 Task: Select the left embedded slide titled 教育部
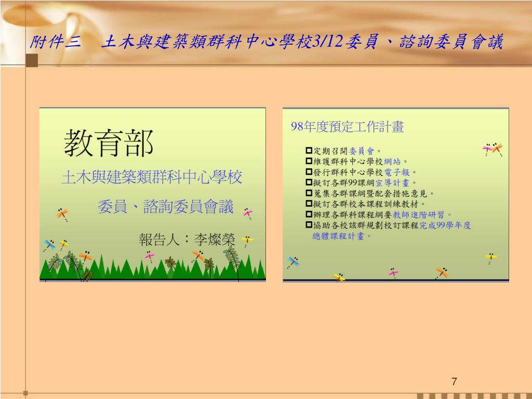[x=153, y=195]
